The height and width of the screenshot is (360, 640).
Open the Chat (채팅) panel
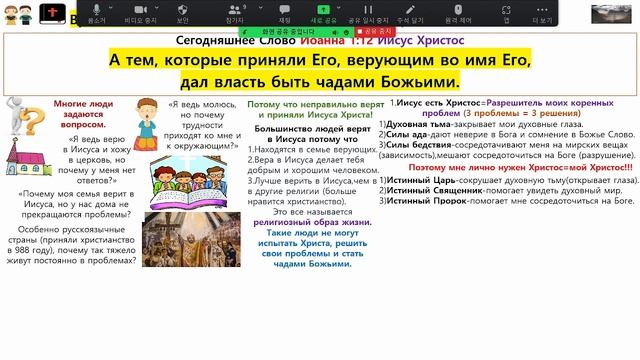(284, 13)
